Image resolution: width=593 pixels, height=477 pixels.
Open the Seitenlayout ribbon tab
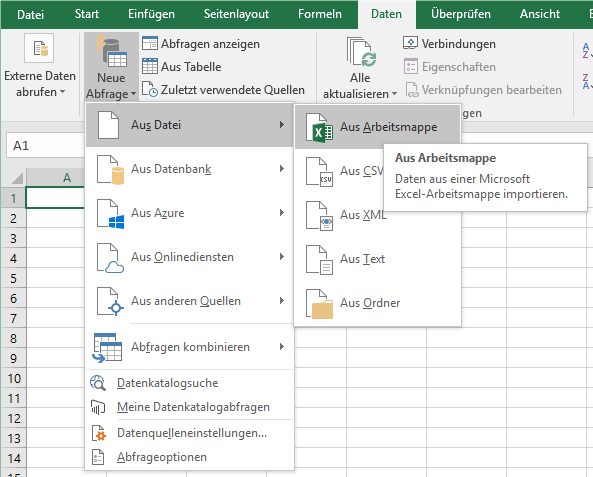pos(236,14)
